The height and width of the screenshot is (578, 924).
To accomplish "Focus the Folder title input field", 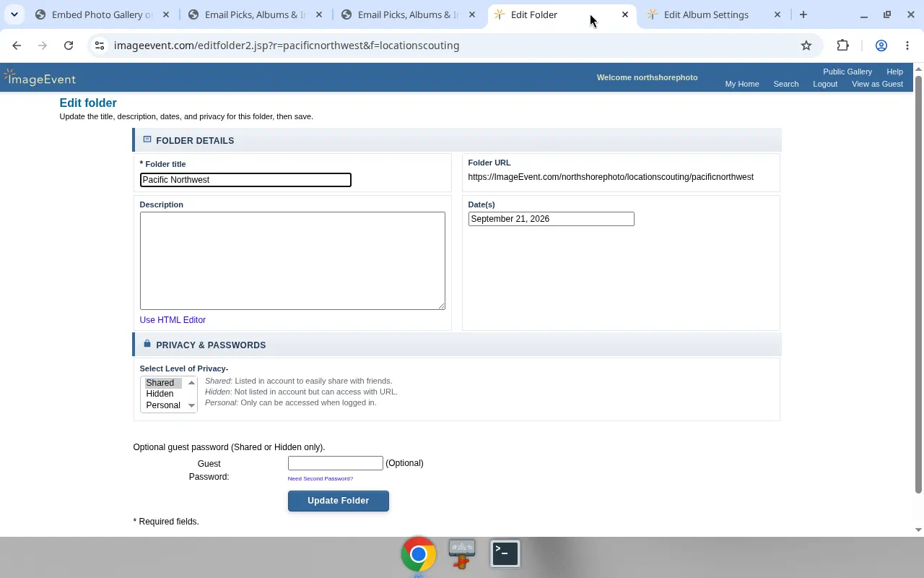I will (245, 180).
